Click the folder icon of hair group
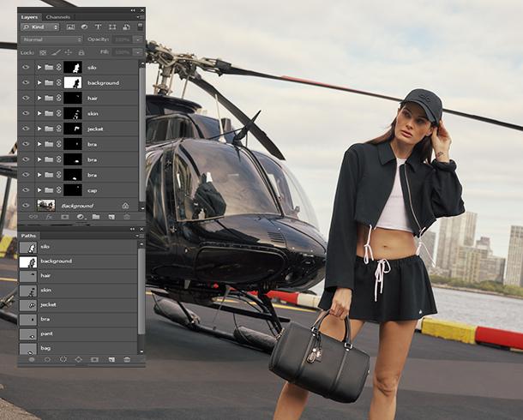 point(49,98)
